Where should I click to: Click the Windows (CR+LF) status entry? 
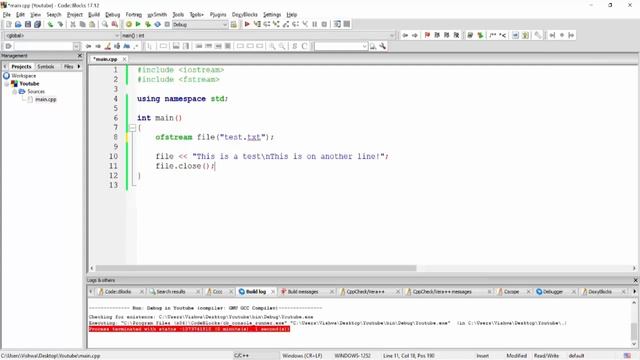coord(302,356)
